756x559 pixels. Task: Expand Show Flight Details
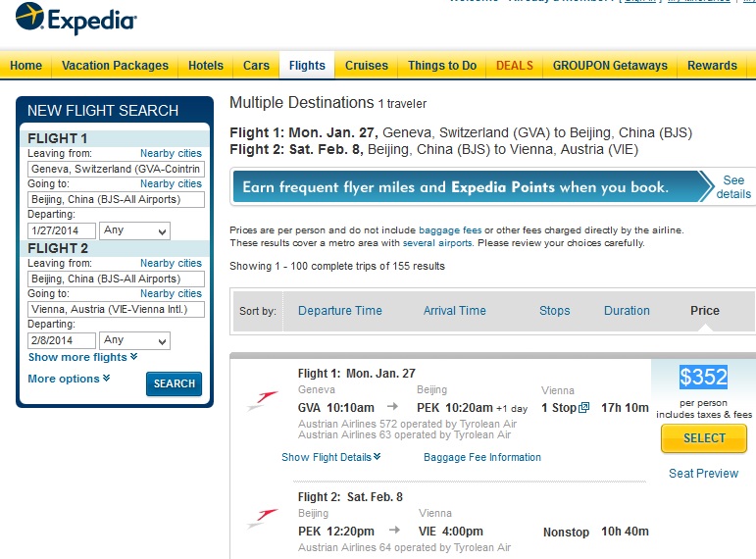click(x=330, y=457)
